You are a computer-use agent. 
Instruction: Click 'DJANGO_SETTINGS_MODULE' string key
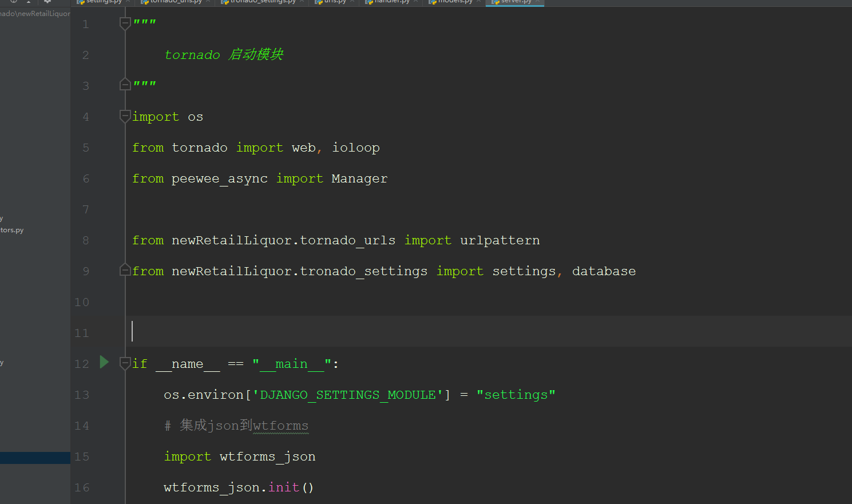coord(348,395)
